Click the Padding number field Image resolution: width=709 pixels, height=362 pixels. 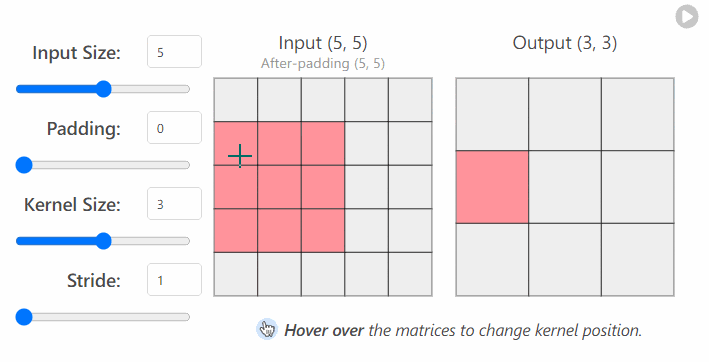point(174,127)
